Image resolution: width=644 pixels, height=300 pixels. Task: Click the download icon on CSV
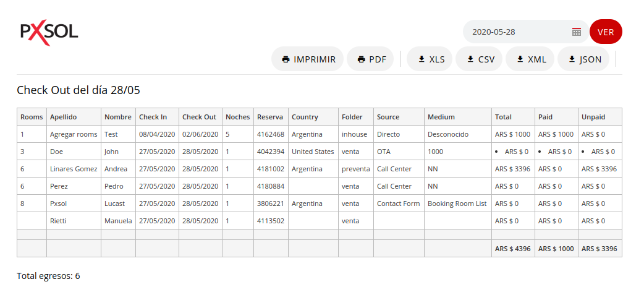[471, 59]
